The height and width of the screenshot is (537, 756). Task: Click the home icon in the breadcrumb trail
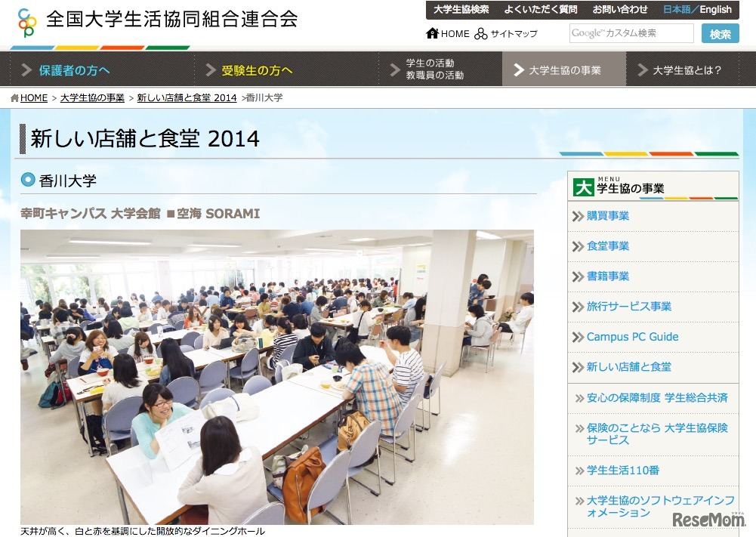pyautogui.click(x=13, y=97)
